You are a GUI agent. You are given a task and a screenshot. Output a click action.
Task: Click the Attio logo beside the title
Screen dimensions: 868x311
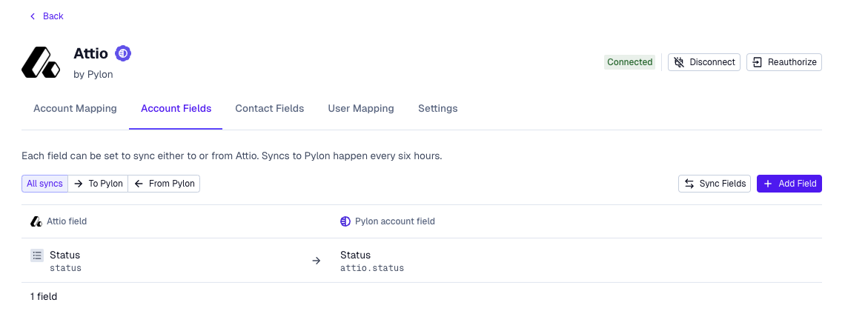click(x=41, y=62)
